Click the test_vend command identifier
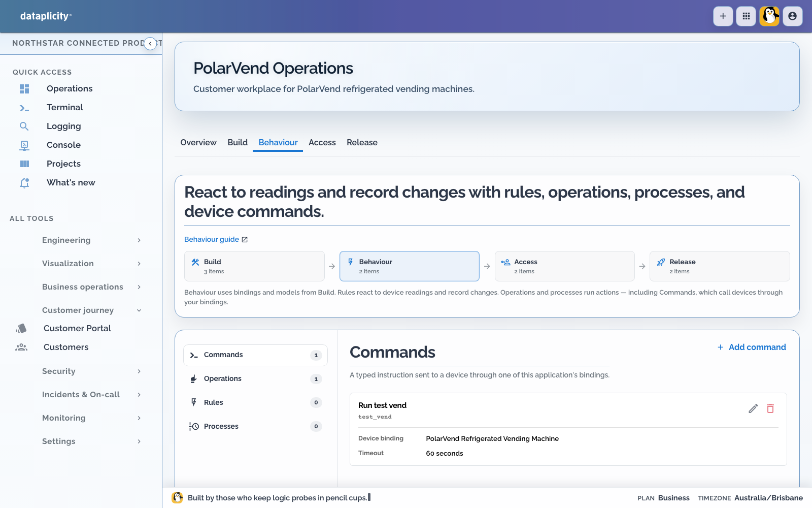This screenshot has width=812, height=508. 375,417
